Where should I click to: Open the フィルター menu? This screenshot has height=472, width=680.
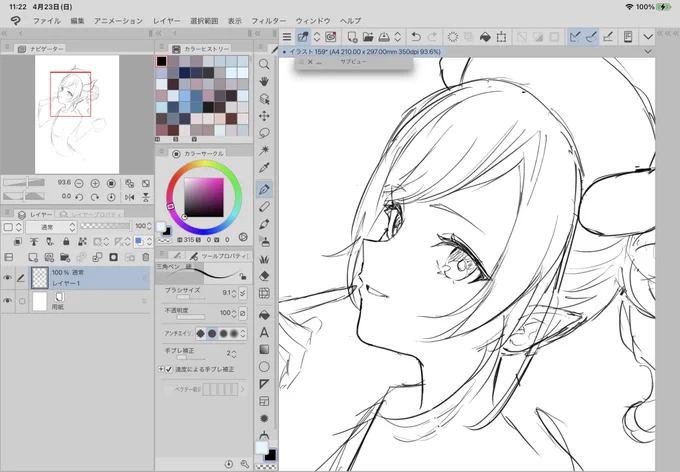click(x=268, y=20)
